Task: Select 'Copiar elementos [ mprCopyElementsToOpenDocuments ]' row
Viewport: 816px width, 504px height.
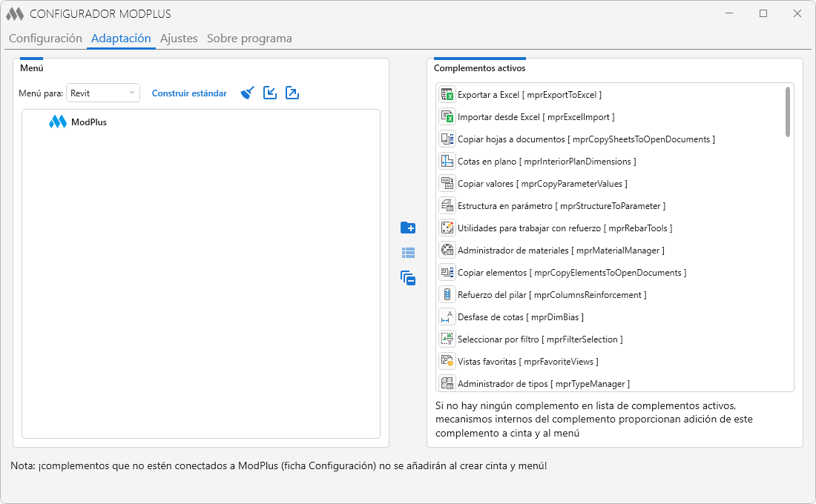Action: [610, 273]
